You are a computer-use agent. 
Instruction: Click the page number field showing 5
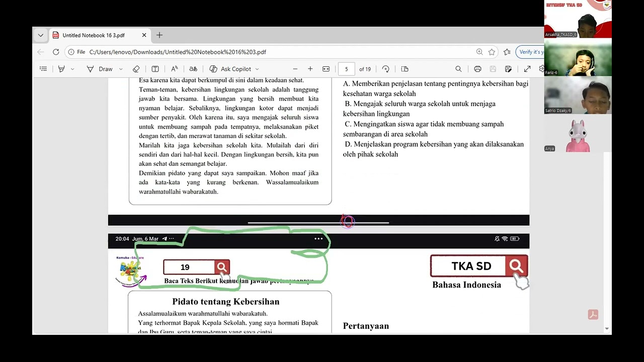346,69
